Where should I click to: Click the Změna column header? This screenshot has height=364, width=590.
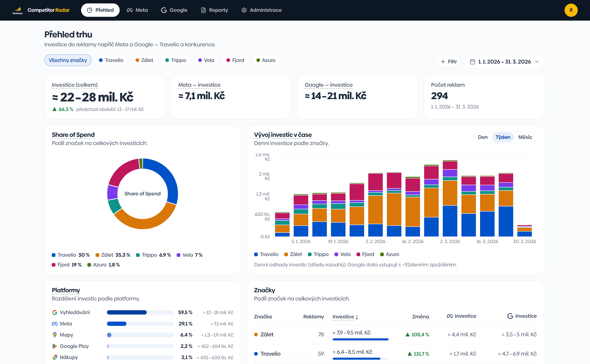tap(420, 317)
